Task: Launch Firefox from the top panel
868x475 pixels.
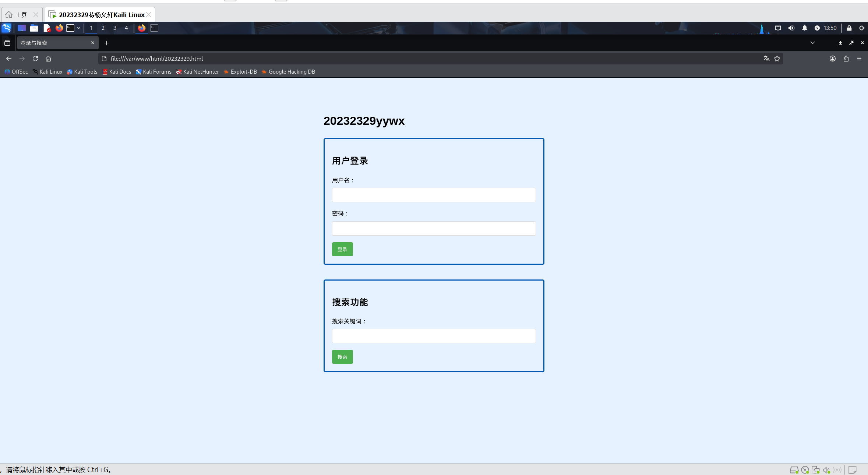Action: (x=59, y=28)
